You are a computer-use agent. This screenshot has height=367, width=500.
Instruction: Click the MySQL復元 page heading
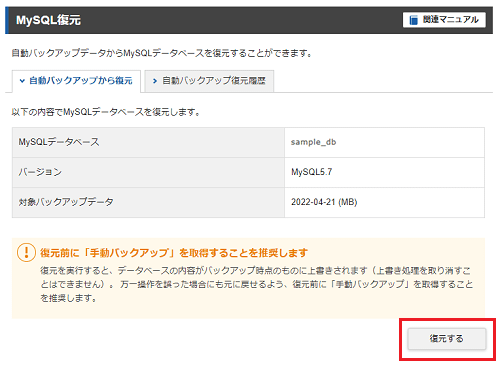tap(48, 20)
